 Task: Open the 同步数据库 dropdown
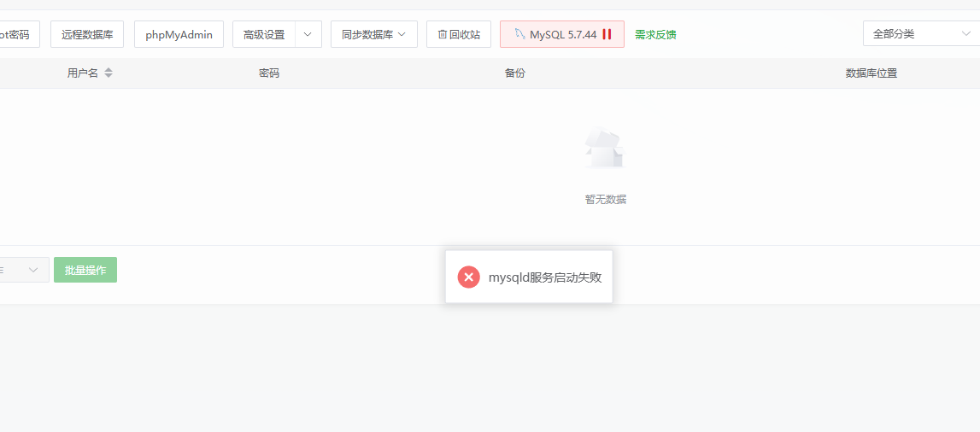[373, 34]
